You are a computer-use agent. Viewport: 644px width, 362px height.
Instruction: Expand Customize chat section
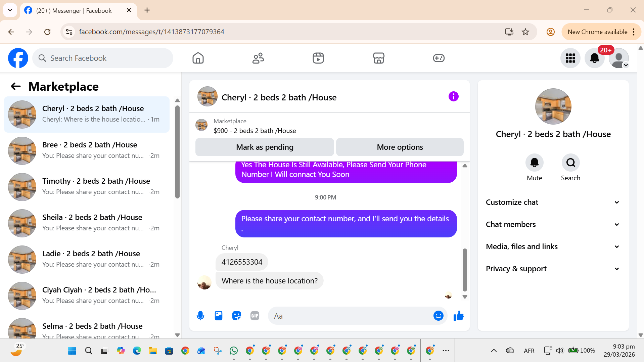coord(553,202)
